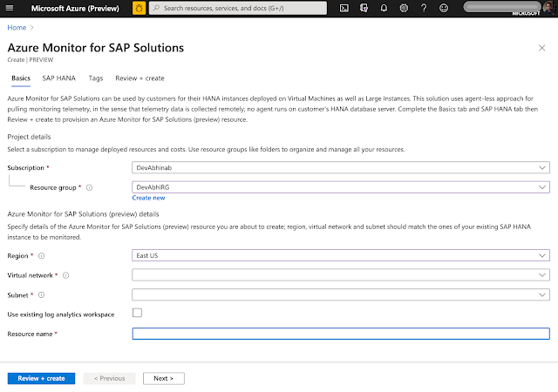Click the blue Review + create button
558x392 pixels.
pyautogui.click(x=41, y=378)
